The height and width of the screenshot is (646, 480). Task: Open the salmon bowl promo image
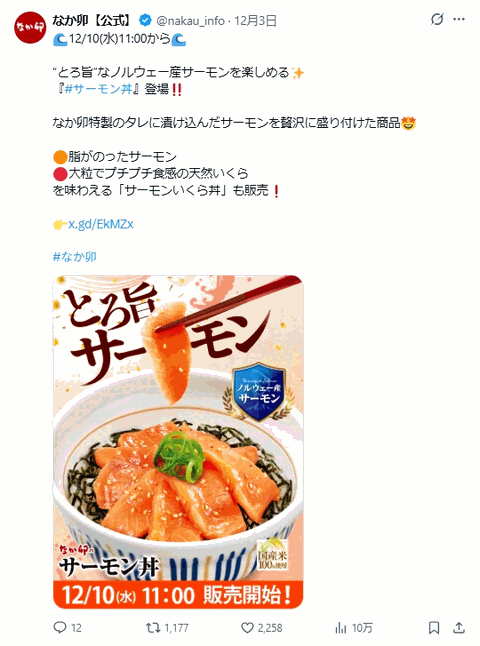[x=178, y=442]
